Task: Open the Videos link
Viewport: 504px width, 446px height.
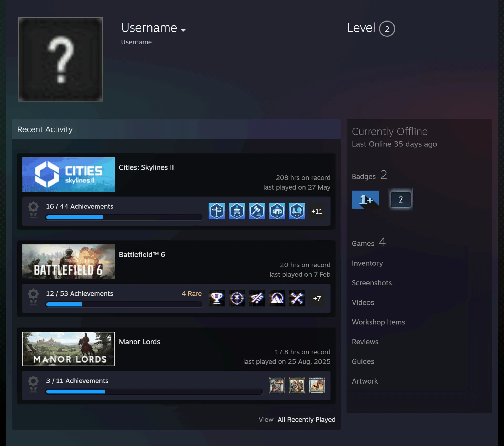Action: click(x=363, y=302)
